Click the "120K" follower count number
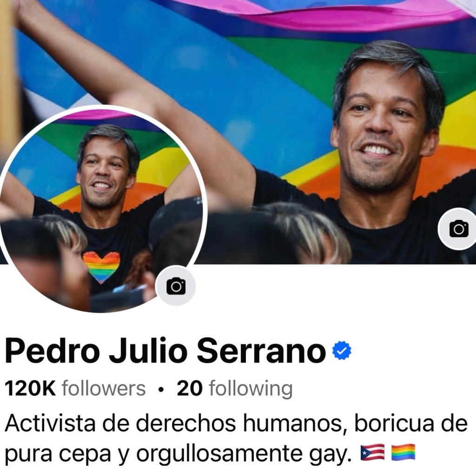 coord(30,388)
